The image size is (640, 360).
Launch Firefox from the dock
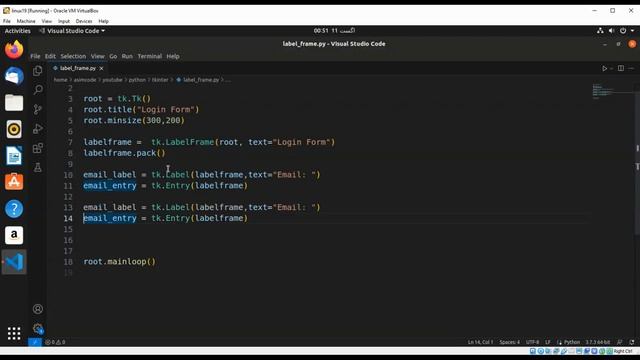pos(14,50)
